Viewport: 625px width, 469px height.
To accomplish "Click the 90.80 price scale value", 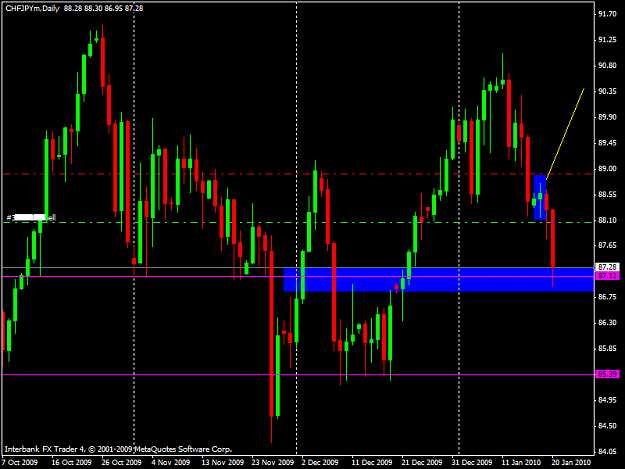I will point(607,65).
